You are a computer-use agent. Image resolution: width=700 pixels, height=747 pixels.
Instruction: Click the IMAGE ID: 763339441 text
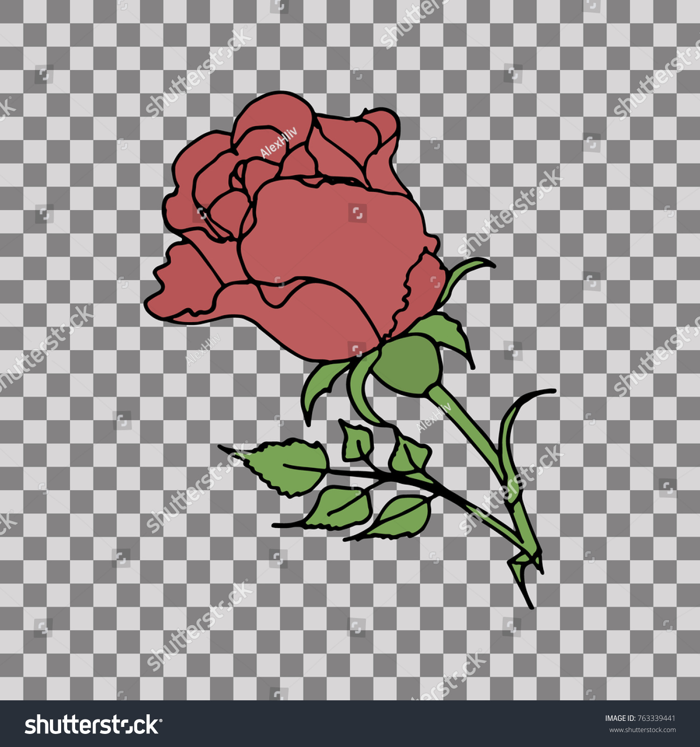[x=640, y=719]
